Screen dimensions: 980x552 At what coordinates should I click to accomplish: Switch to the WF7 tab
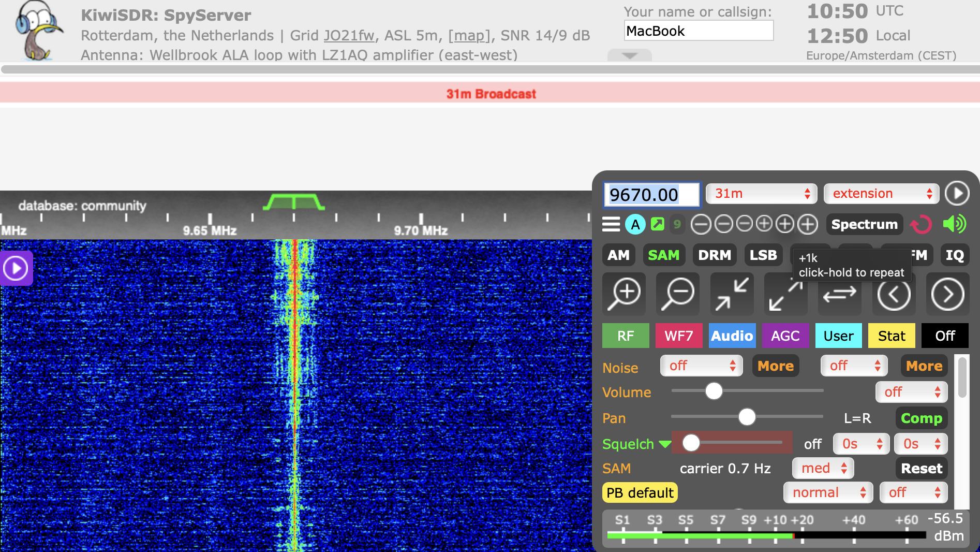678,336
